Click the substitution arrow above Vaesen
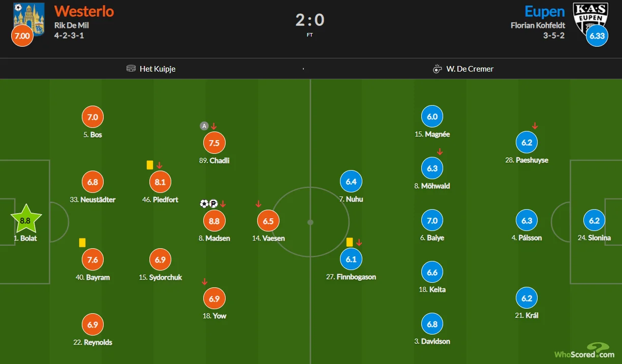This screenshot has width=622, height=364. tap(258, 204)
